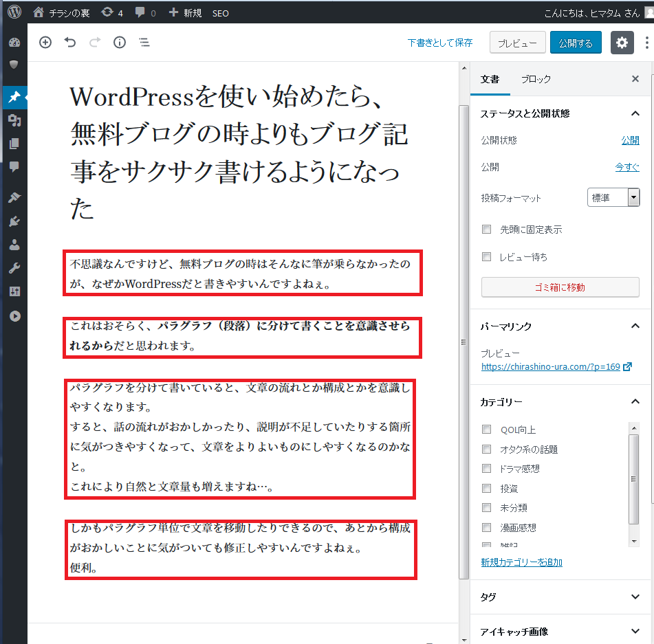Viewport: 654px width, 644px height.
Task: Open the こんにちは、ヒマタム さん account menu
Action: pyautogui.click(x=598, y=13)
